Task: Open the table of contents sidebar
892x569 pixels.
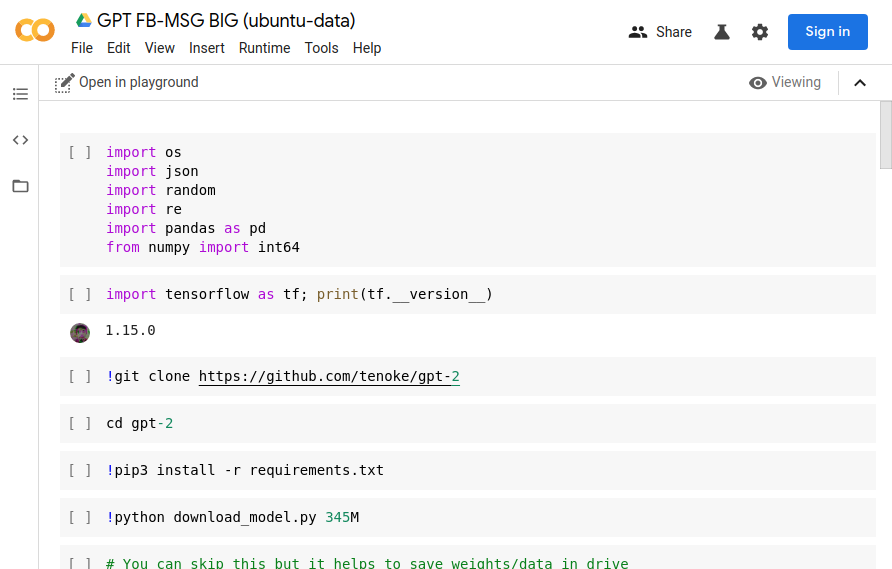Action: tap(20, 94)
